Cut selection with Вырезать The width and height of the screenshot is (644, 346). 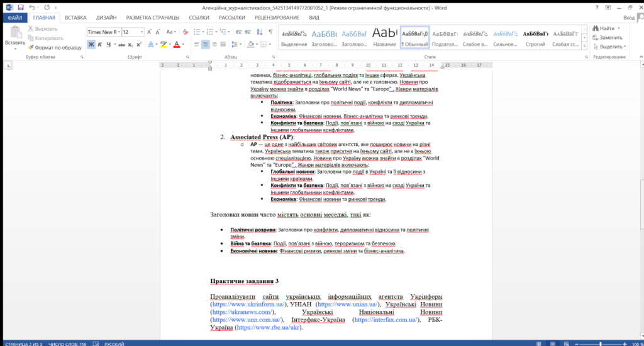(x=43, y=29)
